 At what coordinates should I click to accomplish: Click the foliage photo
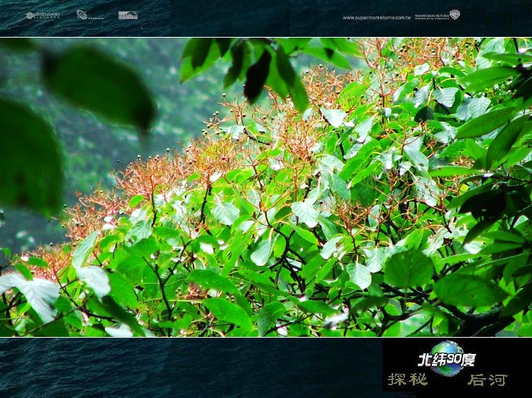[266, 187]
